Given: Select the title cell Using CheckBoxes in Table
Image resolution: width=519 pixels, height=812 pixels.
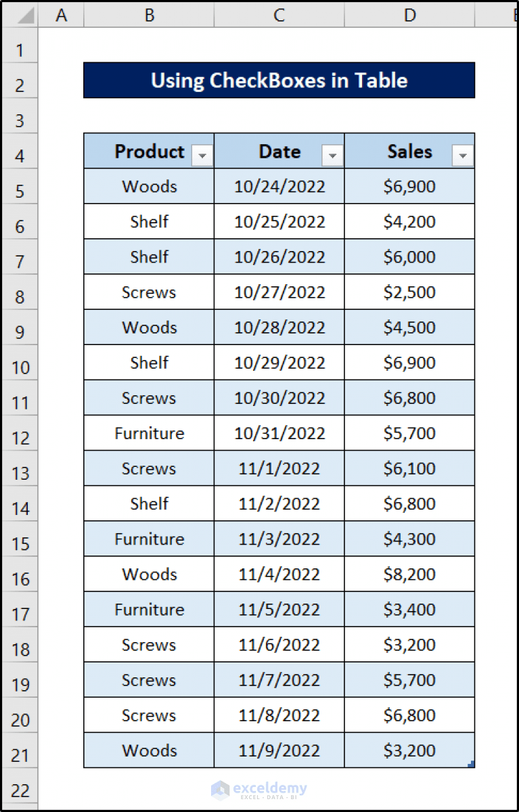Looking at the screenshot, I should (279, 81).
